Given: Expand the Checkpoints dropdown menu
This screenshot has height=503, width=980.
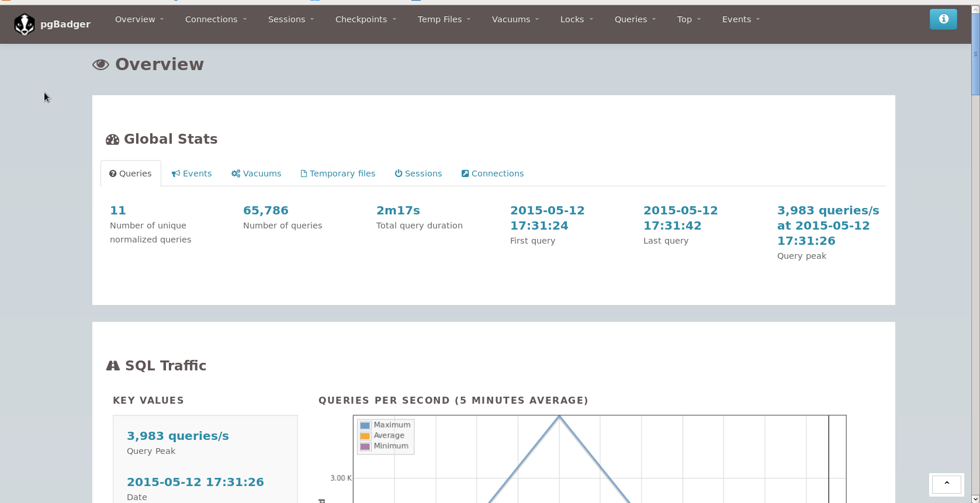Looking at the screenshot, I should [365, 19].
